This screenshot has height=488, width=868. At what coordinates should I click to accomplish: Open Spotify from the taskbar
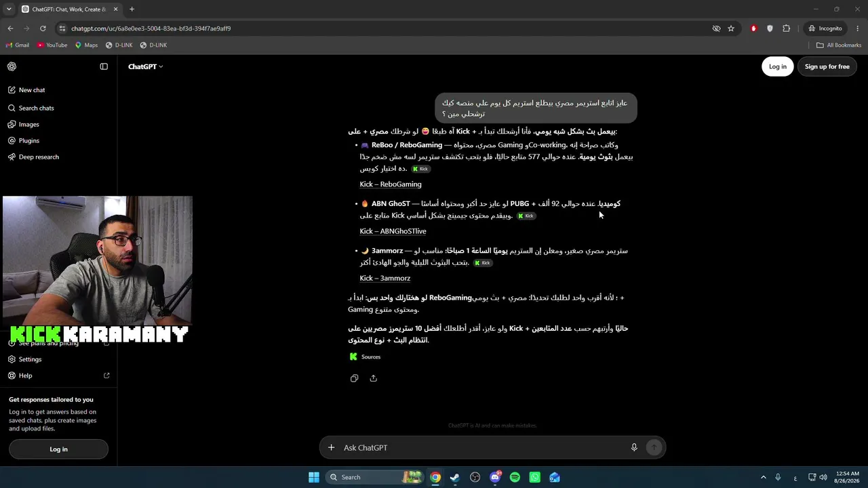pyautogui.click(x=515, y=477)
